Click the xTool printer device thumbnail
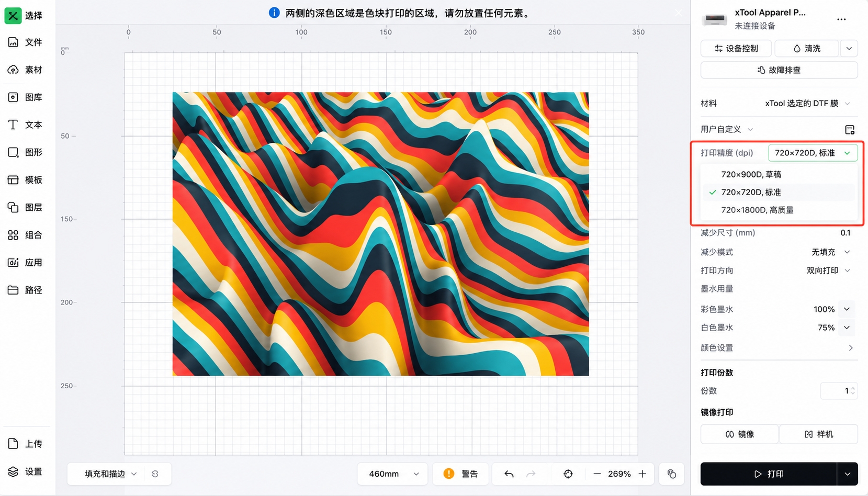This screenshot has width=868, height=496. tap(715, 19)
